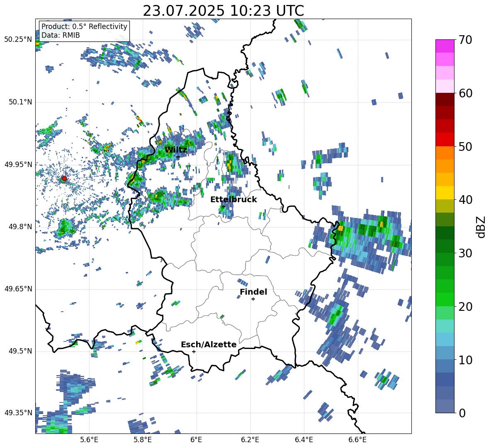Click the Wiltz city label
This screenshot has height=448, width=491.
coord(176,150)
